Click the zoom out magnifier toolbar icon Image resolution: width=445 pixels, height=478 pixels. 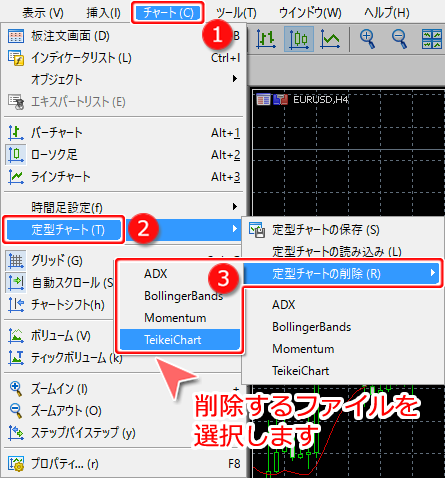[399, 39]
